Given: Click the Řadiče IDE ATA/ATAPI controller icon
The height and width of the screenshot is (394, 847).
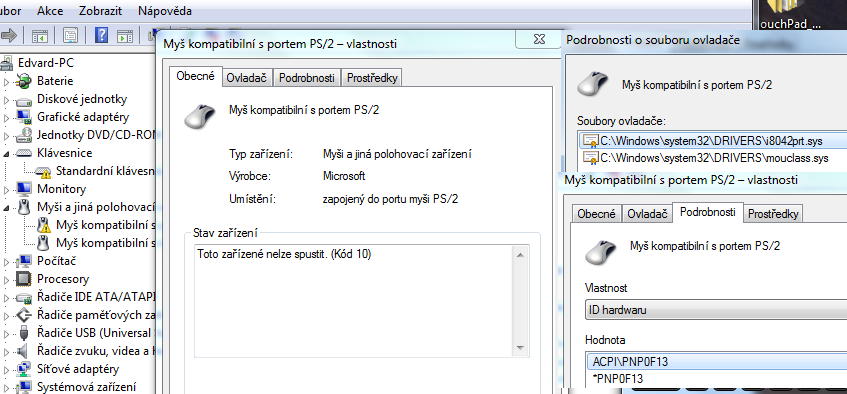Looking at the screenshot, I should tap(24, 297).
